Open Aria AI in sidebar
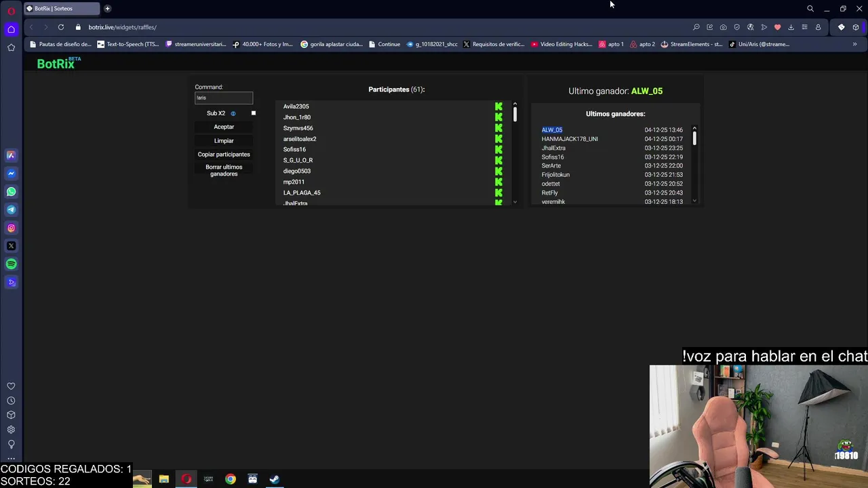Viewport: 868px width, 488px height. 11,155
